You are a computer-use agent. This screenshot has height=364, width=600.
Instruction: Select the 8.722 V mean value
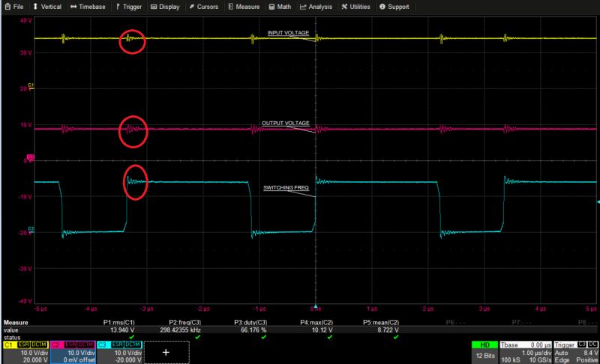coord(388,330)
